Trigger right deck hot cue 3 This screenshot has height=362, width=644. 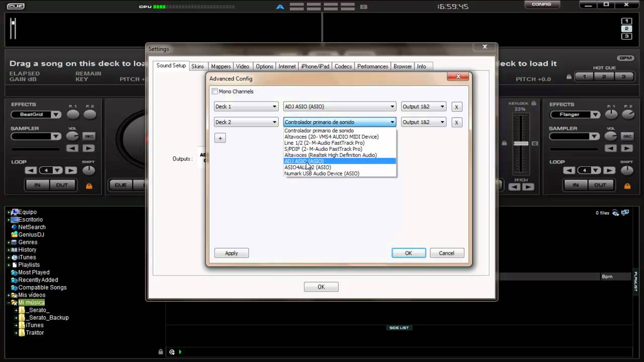tap(623, 77)
